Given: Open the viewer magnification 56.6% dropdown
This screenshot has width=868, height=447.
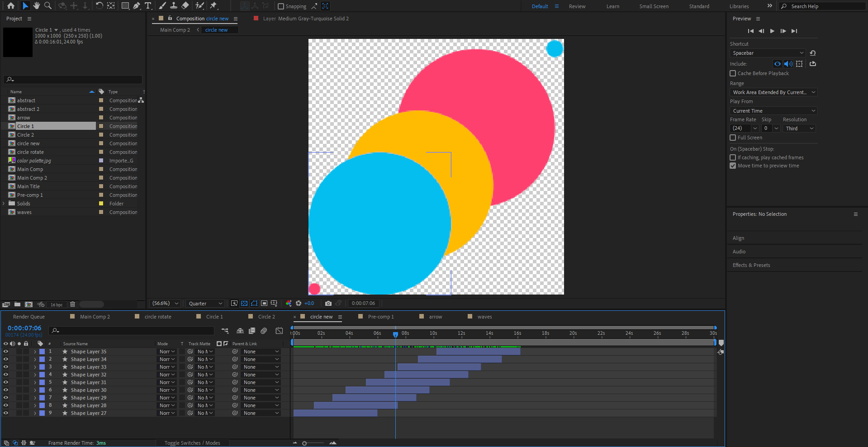Looking at the screenshot, I should [x=165, y=304].
